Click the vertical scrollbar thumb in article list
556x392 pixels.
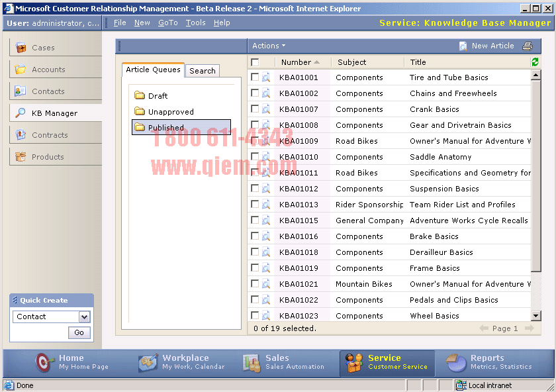pos(535,176)
